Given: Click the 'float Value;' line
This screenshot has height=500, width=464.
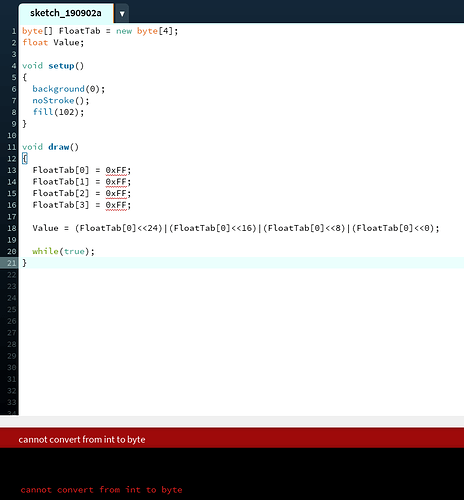Looking at the screenshot, I should [x=53, y=43].
